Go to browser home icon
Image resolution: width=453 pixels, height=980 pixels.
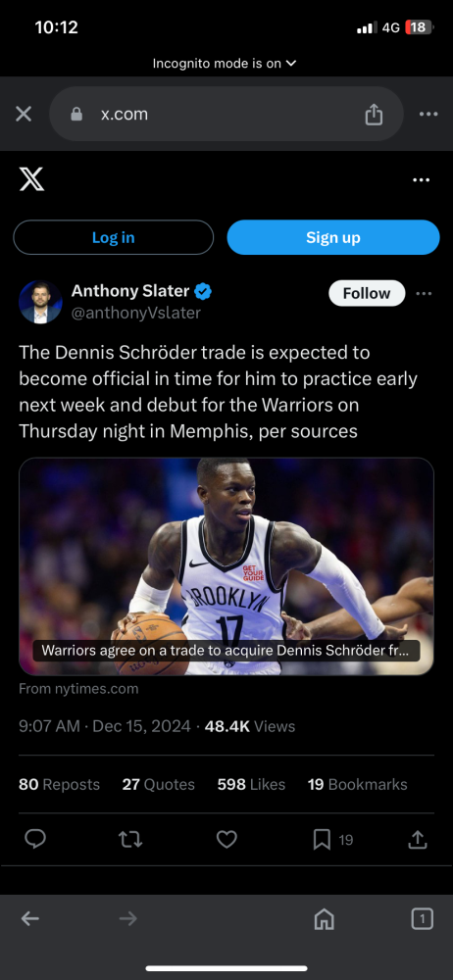(x=325, y=918)
